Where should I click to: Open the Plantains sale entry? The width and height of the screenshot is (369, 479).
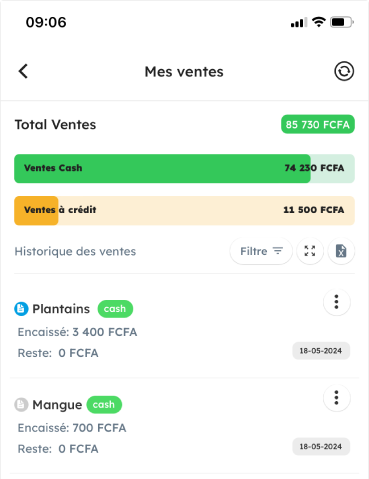[x=184, y=330]
